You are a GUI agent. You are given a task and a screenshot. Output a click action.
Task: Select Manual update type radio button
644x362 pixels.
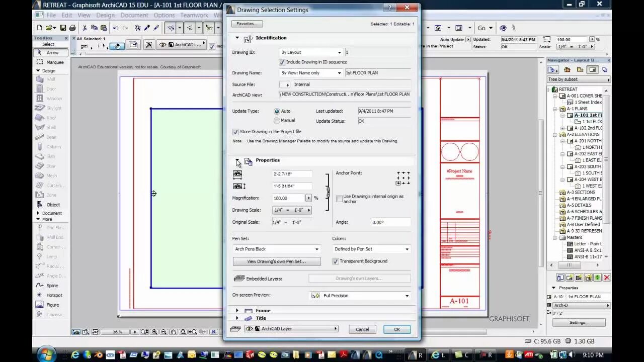click(277, 121)
